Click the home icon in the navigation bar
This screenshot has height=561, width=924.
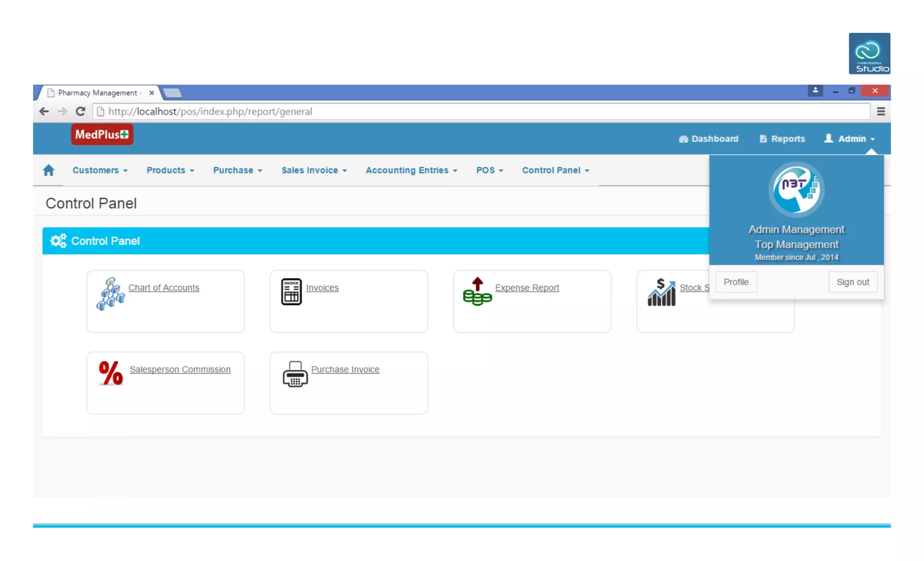[x=49, y=170]
